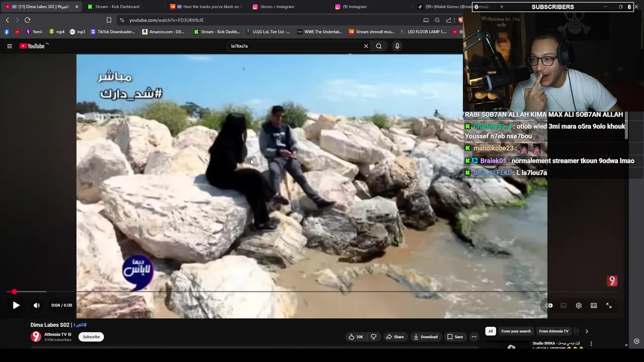Dislike the video
This screenshot has height=362, width=644.
[x=373, y=337]
